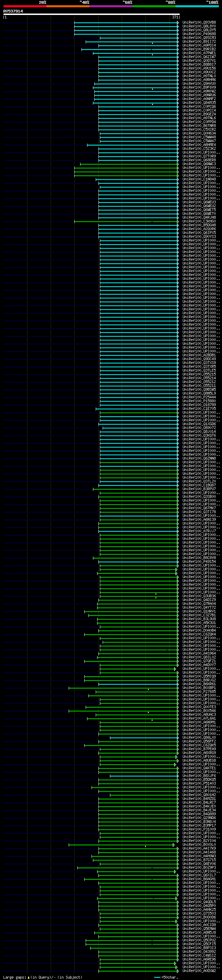Select the UniRef100_A9U156 label
The width and height of the screenshot is (222, 980).
(x=199, y=68)
